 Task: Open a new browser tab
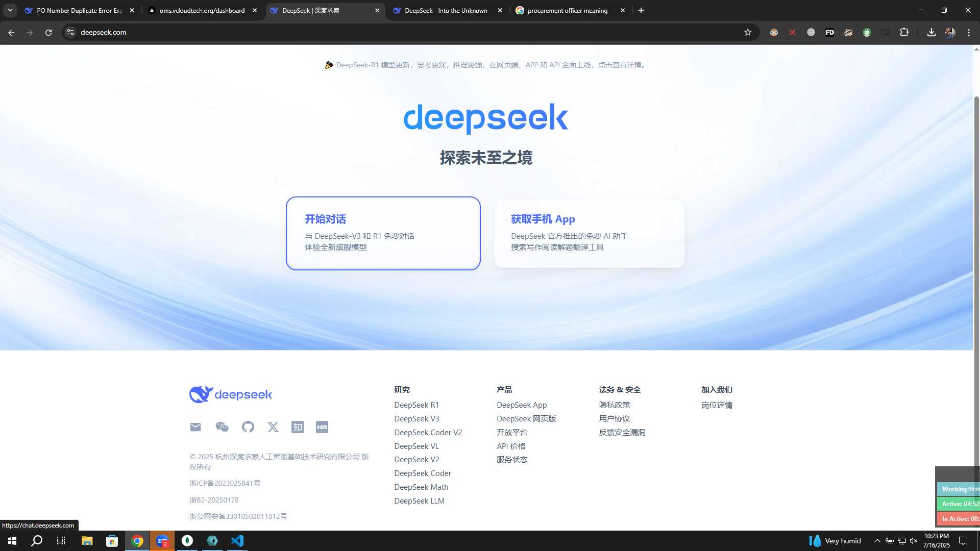[x=641, y=10]
